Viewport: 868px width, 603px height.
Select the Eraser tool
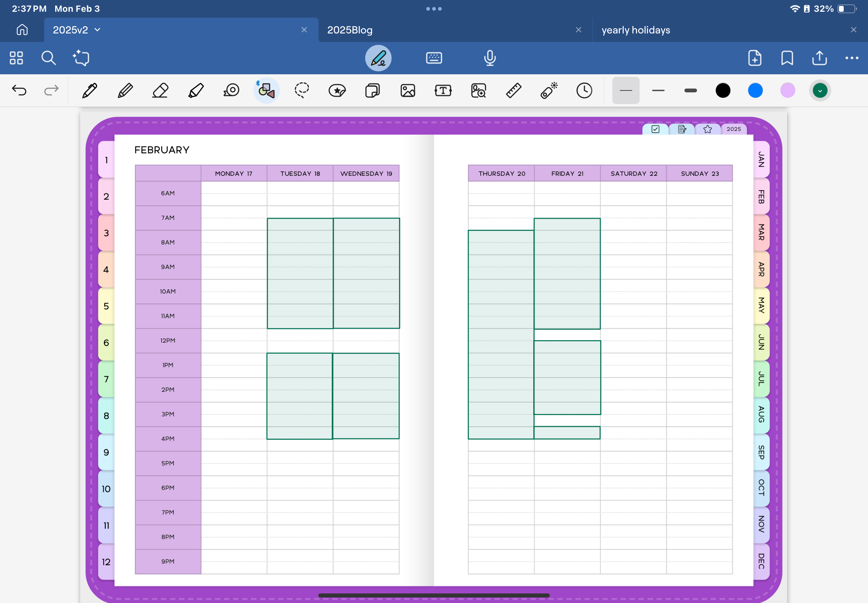(160, 91)
